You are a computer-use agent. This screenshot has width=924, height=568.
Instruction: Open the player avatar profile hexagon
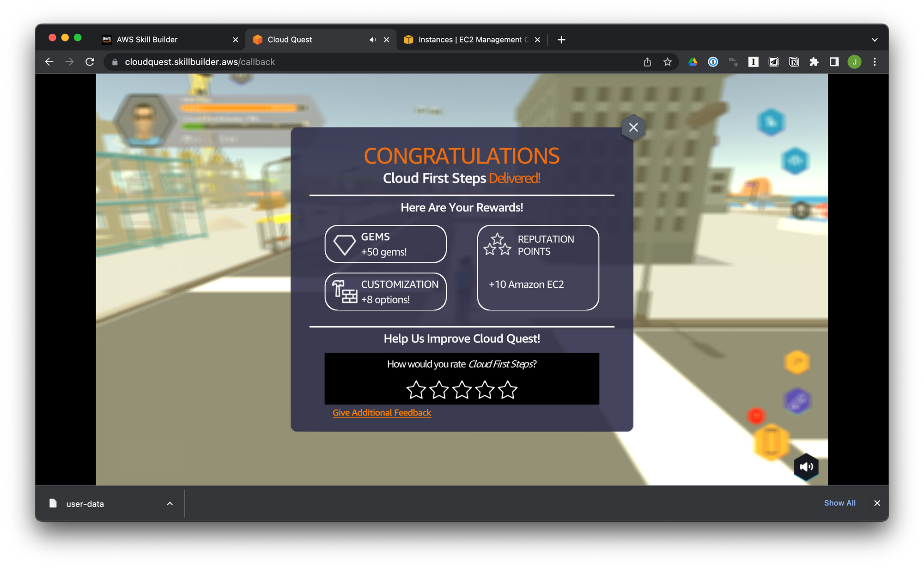[144, 120]
